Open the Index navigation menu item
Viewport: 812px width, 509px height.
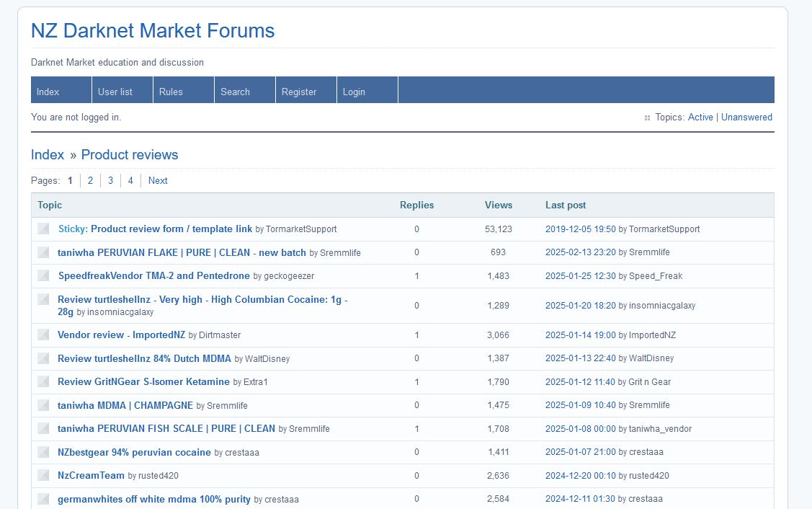point(61,90)
